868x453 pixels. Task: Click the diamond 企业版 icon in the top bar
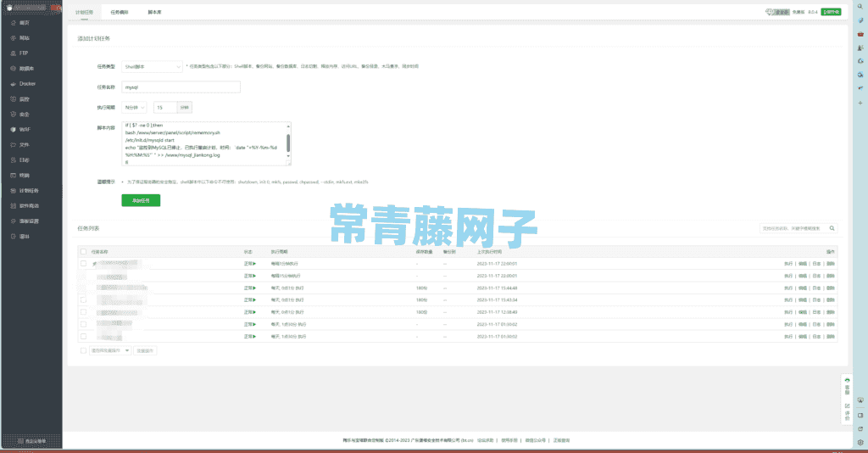777,12
